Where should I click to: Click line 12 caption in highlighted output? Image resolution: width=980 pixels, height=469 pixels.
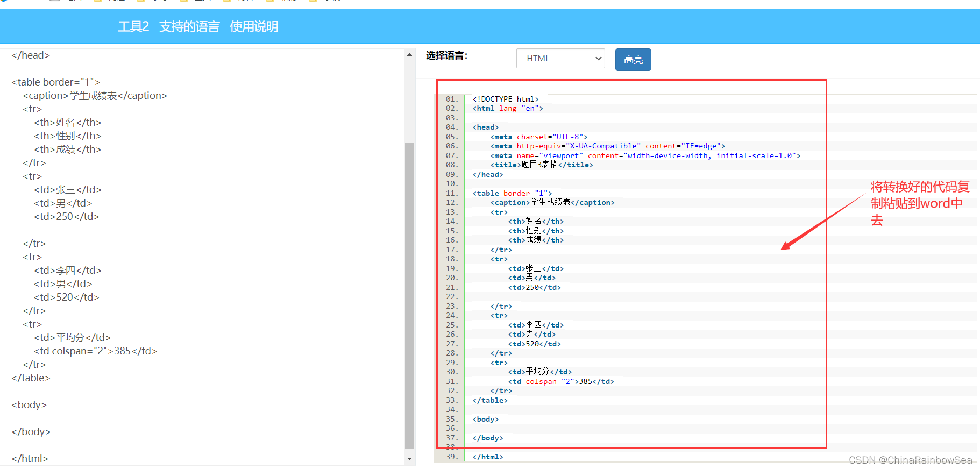pyautogui.click(x=552, y=202)
